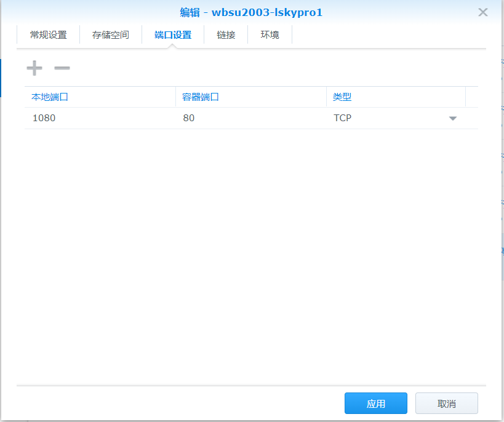Click empty area below the port row
This screenshot has width=504, height=422.
(x=251, y=246)
